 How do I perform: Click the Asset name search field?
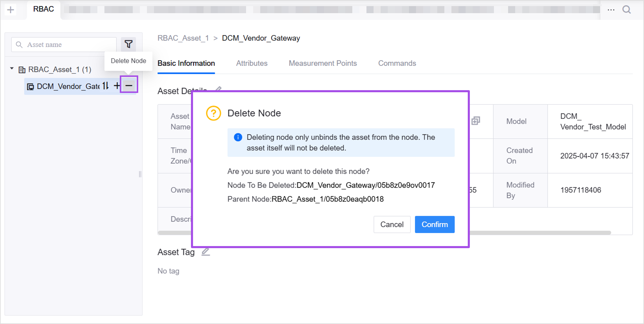tap(67, 45)
